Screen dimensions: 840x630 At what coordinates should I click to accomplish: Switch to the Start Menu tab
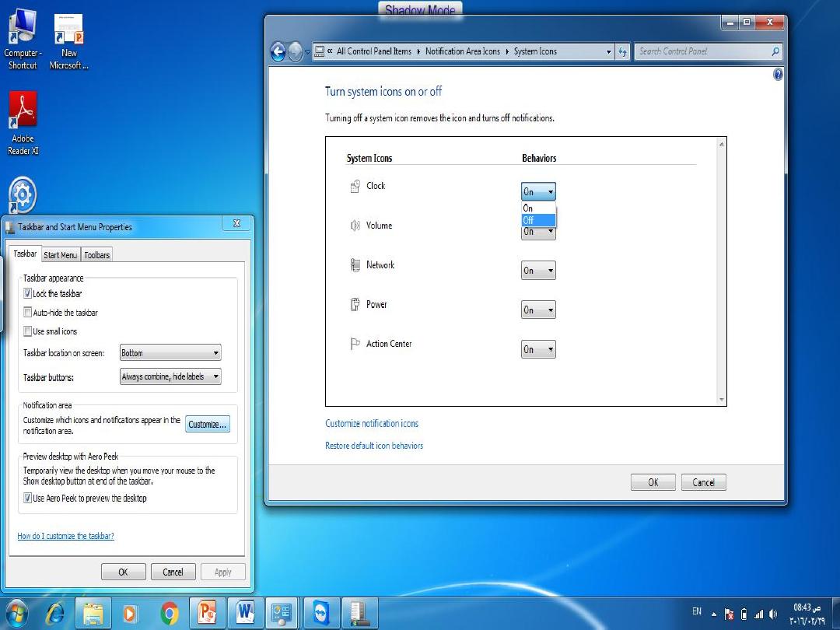pyautogui.click(x=61, y=255)
